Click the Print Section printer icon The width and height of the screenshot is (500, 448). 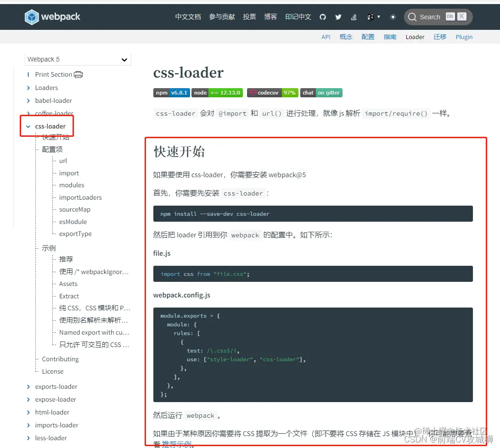pos(78,75)
